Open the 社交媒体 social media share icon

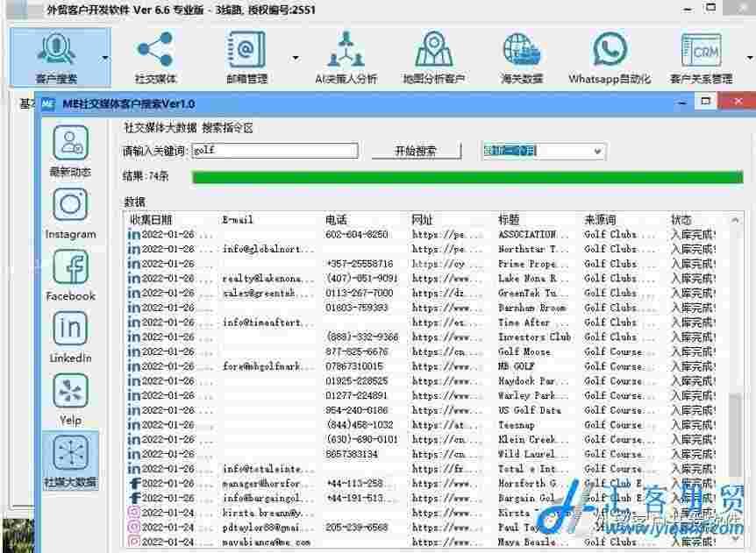pos(154,57)
